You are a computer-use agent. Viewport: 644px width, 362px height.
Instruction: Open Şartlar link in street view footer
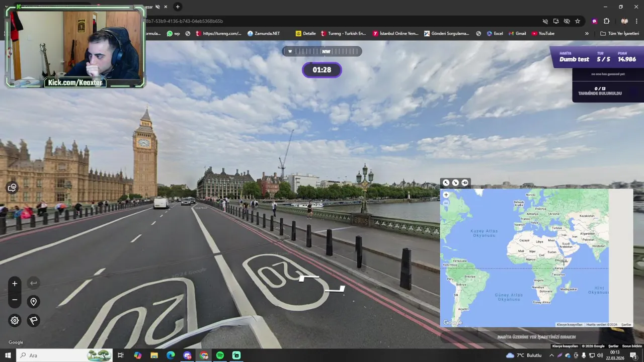(x=613, y=346)
